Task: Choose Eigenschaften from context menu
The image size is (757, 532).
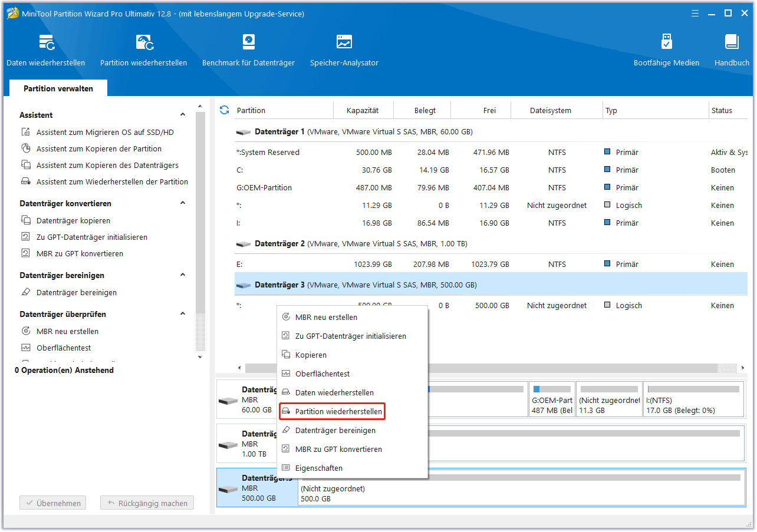Action: (353, 468)
